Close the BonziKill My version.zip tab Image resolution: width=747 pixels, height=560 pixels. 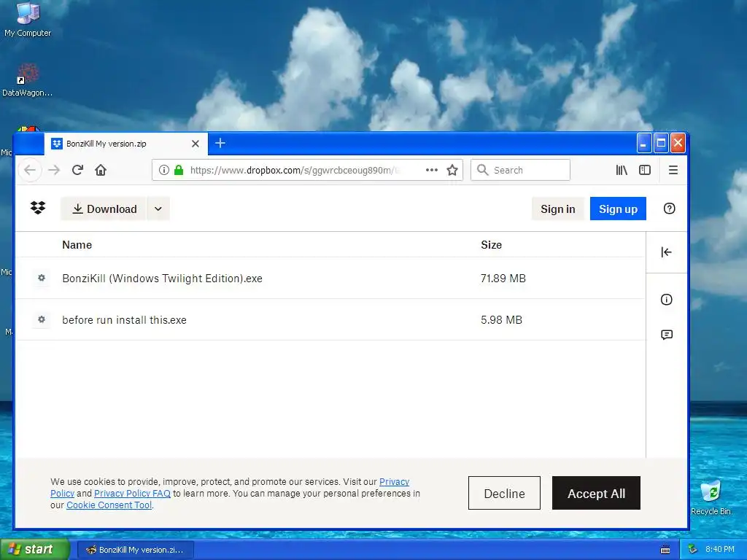(196, 144)
